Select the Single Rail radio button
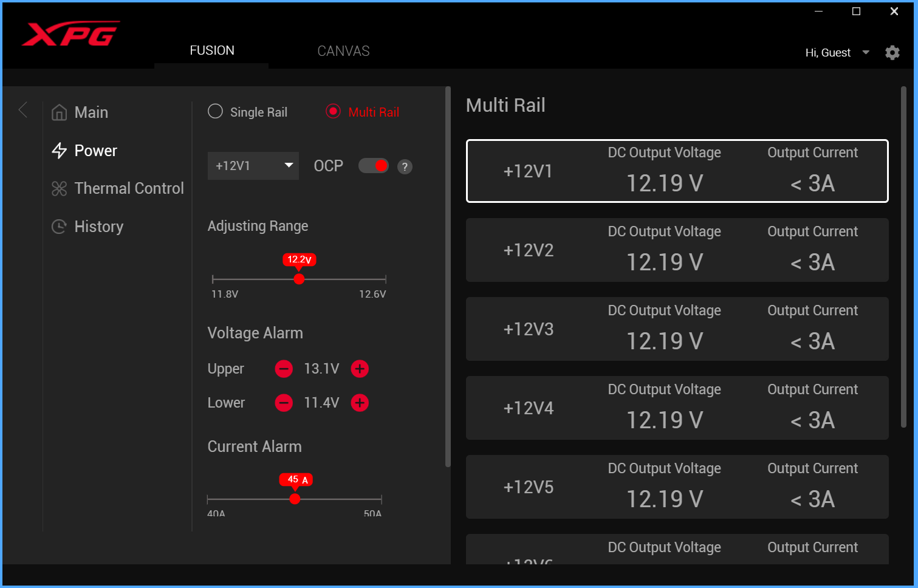The width and height of the screenshot is (918, 588). tap(216, 112)
